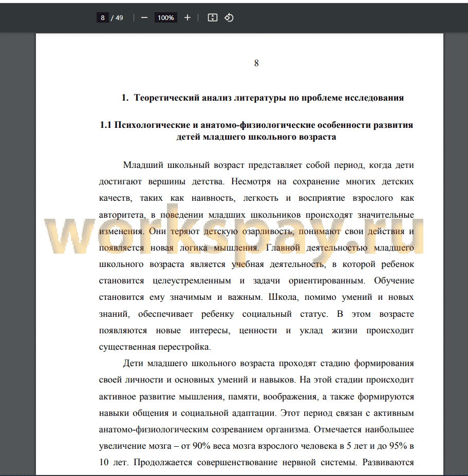Click the line starting "Дети младшего школьного возраста проходят"
This screenshot has width=468, height=476.
tap(269, 364)
